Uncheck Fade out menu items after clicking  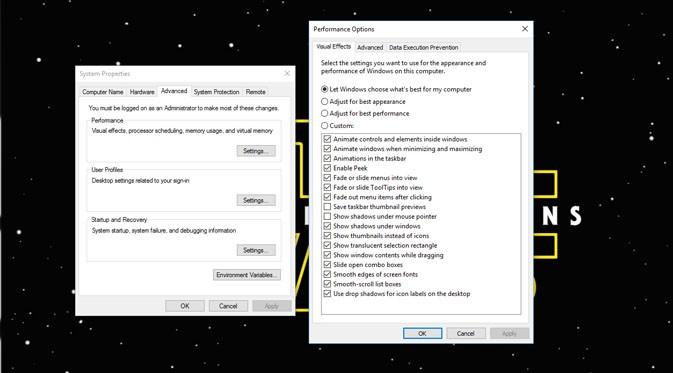[x=327, y=197]
